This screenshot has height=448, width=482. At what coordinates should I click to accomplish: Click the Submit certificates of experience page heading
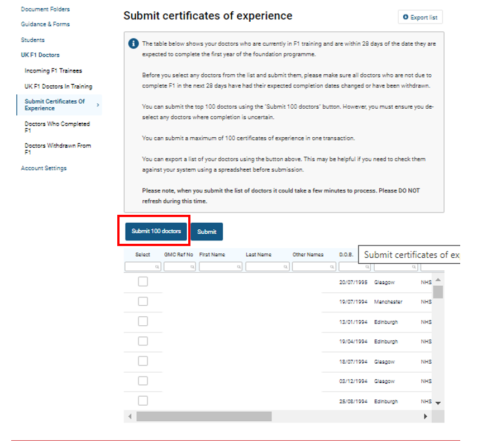pyautogui.click(x=208, y=16)
